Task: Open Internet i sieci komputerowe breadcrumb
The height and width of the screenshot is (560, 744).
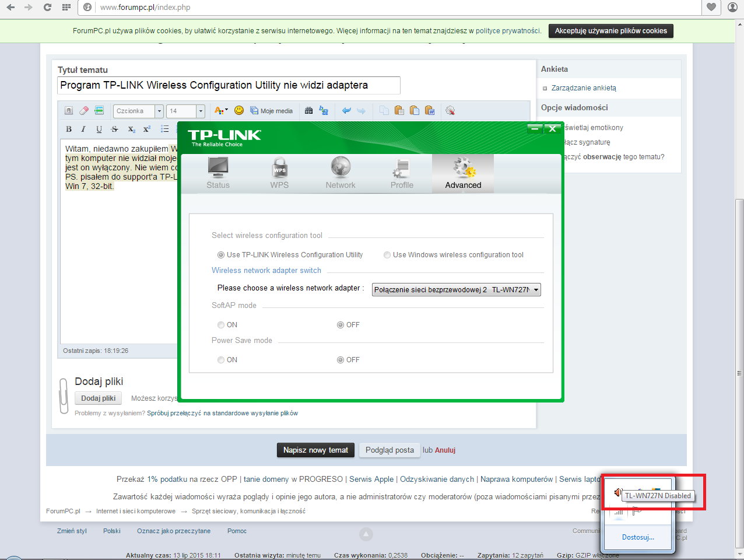Action: [136, 511]
